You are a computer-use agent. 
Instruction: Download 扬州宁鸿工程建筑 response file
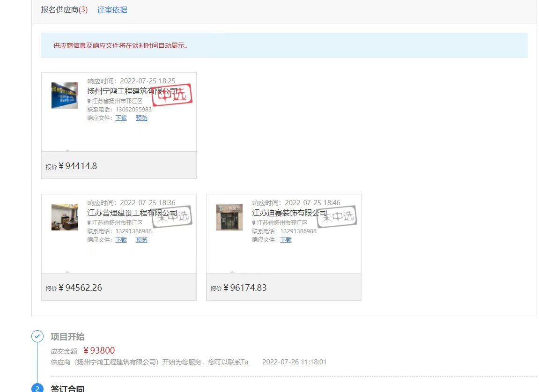(121, 118)
